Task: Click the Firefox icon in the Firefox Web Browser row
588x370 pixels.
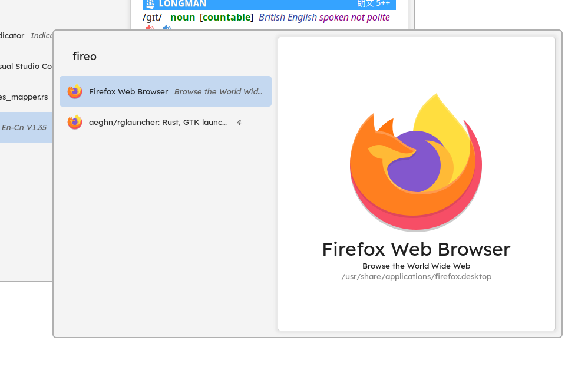Action: pyautogui.click(x=75, y=91)
